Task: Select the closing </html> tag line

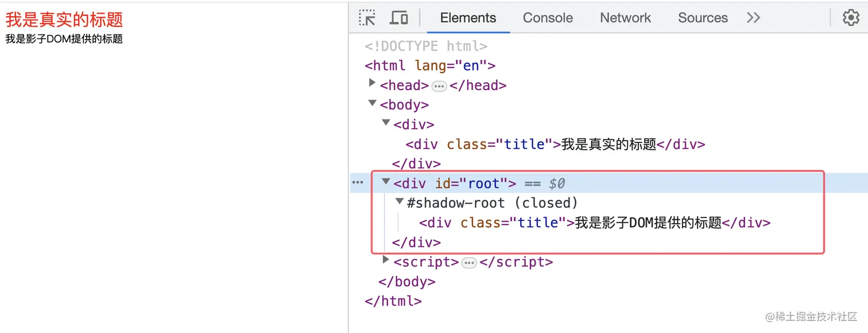Action: coord(393,301)
